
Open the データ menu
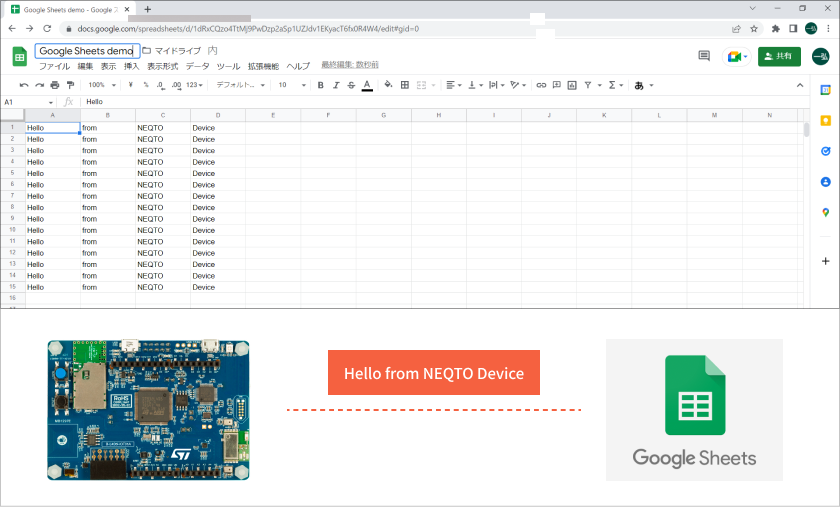pos(197,66)
